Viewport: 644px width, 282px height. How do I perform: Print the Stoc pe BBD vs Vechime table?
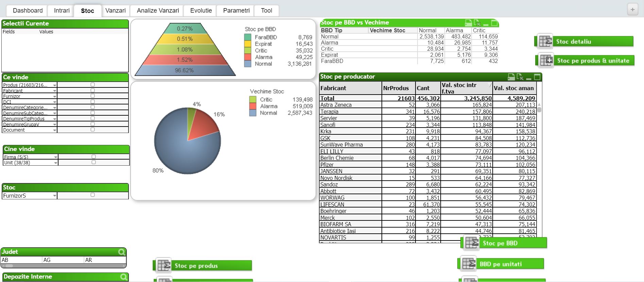pyautogui.click(x=468, y=23)
